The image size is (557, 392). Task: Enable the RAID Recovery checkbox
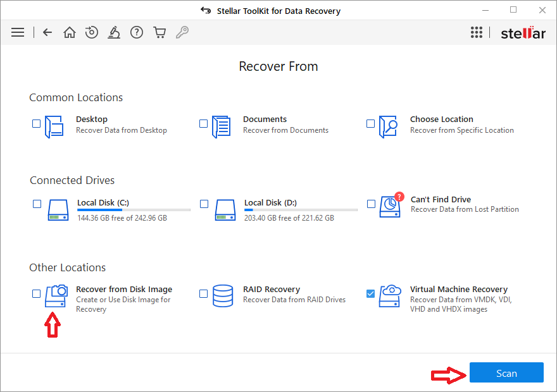tap(203, 294)
